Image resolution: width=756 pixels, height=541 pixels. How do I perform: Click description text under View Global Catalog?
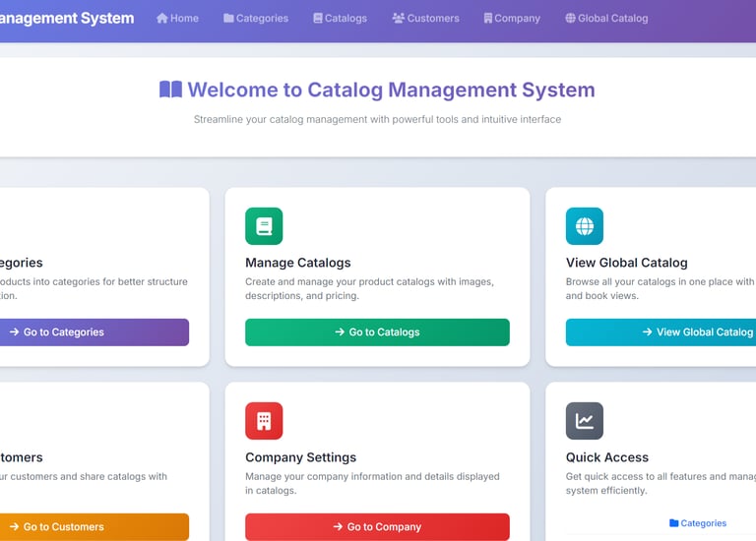[x=661, y=288]
